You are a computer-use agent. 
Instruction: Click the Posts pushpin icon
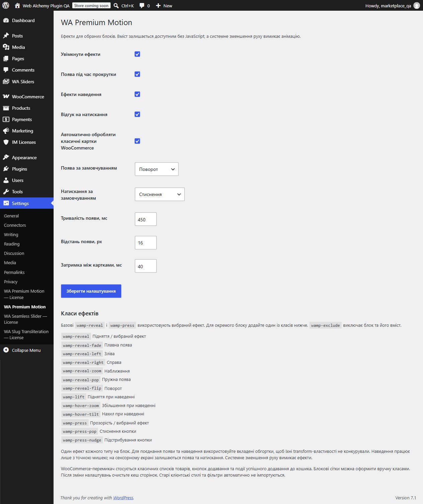(x=6, y=36)
